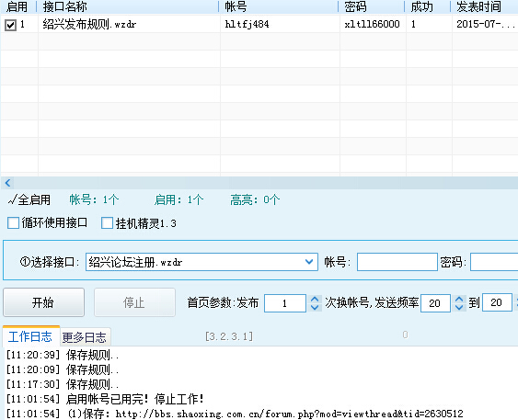518x420 pixels.
Task: Increase 发送频率 minimum with up arrow
Action: (x=459, y=299)
